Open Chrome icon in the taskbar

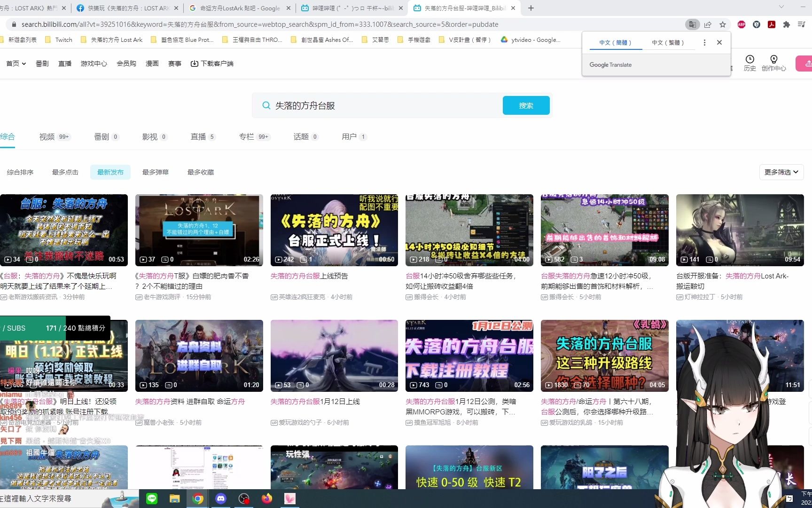point(198,499)
